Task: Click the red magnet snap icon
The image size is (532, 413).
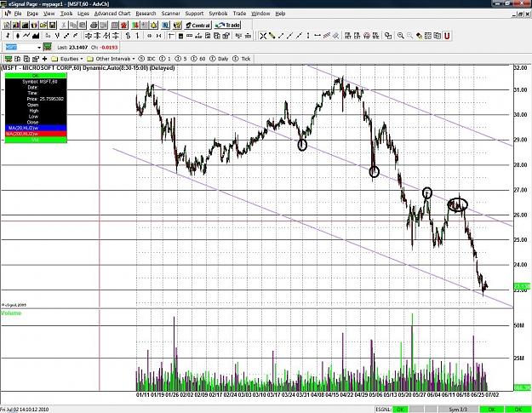Action: pos(447,36)
